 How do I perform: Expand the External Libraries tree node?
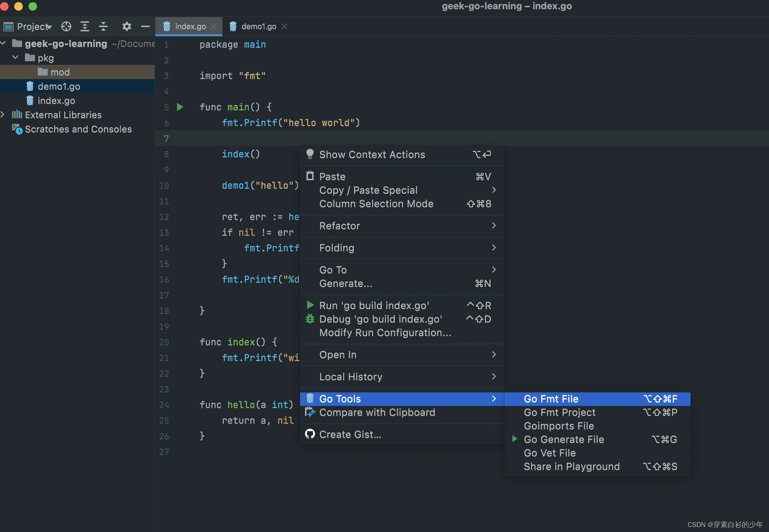[x=3, y=115]
